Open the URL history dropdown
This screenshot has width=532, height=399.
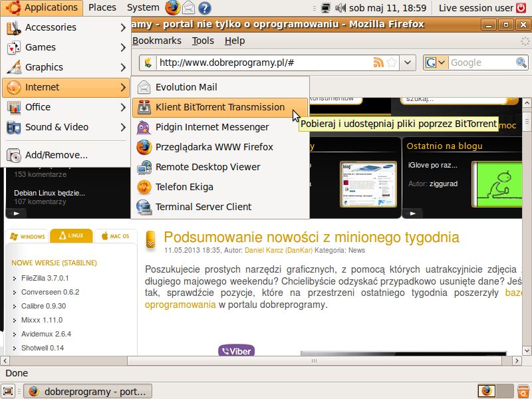tap(408, 63)
